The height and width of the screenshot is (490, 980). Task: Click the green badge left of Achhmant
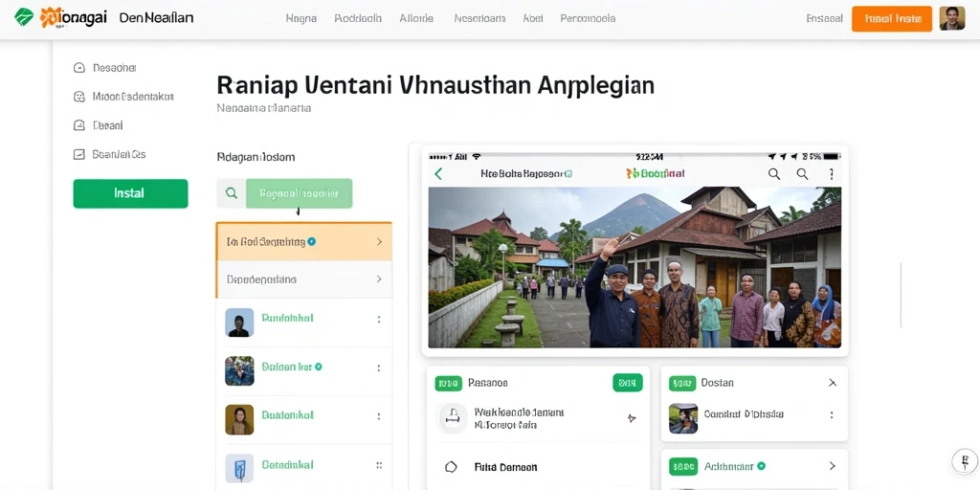681,466
